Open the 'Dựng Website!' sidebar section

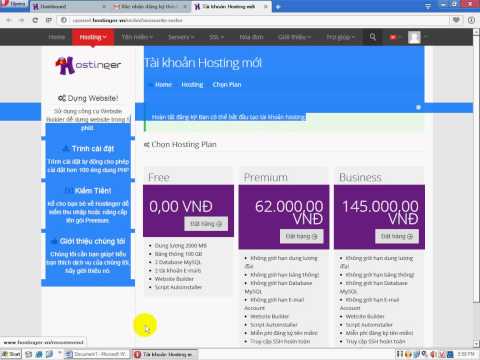click(88, 98)
